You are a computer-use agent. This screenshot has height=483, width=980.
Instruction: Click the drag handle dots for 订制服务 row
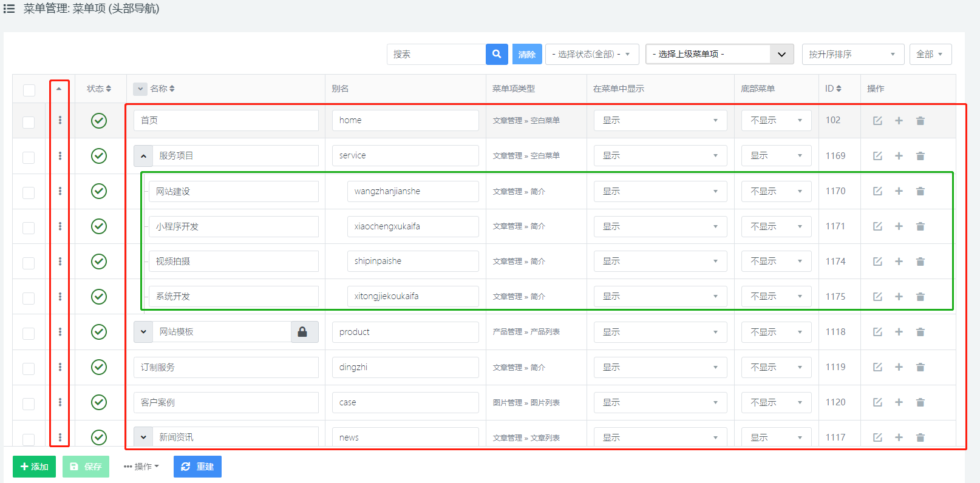coord(60,367)
